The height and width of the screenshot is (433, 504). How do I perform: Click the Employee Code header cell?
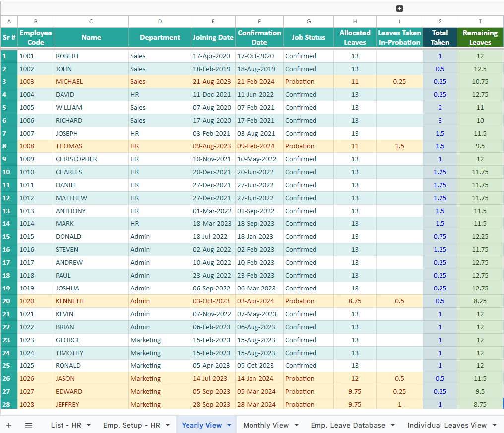36,37
